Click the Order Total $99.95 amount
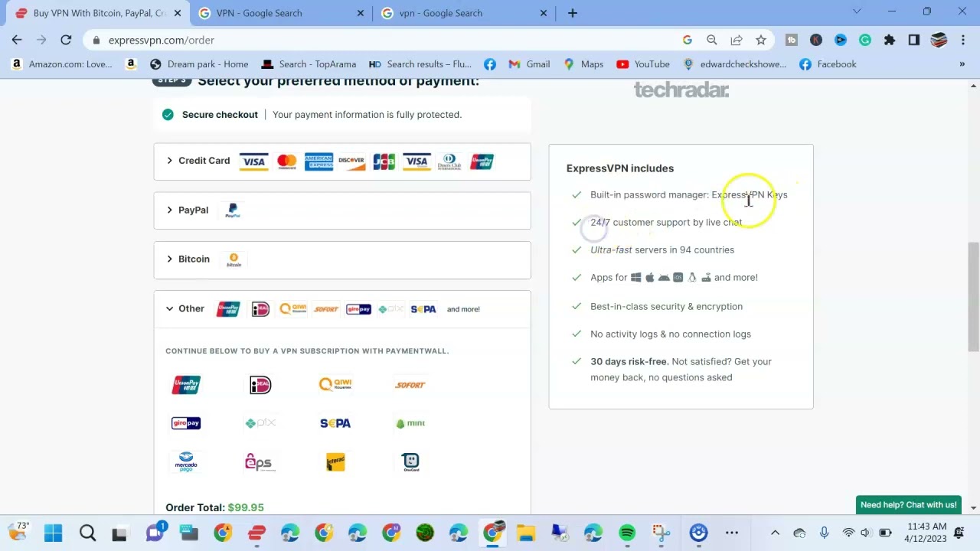 pos(246,507)
